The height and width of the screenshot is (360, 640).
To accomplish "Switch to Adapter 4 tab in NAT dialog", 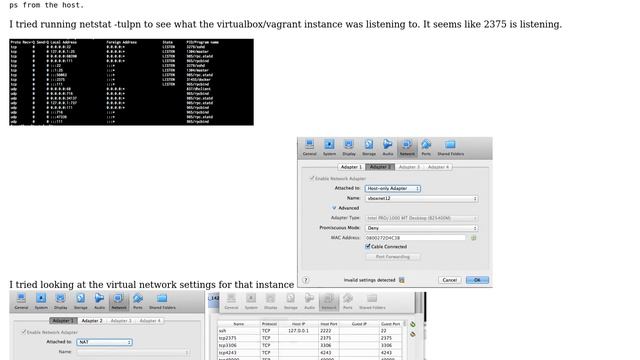I will 150,321.
